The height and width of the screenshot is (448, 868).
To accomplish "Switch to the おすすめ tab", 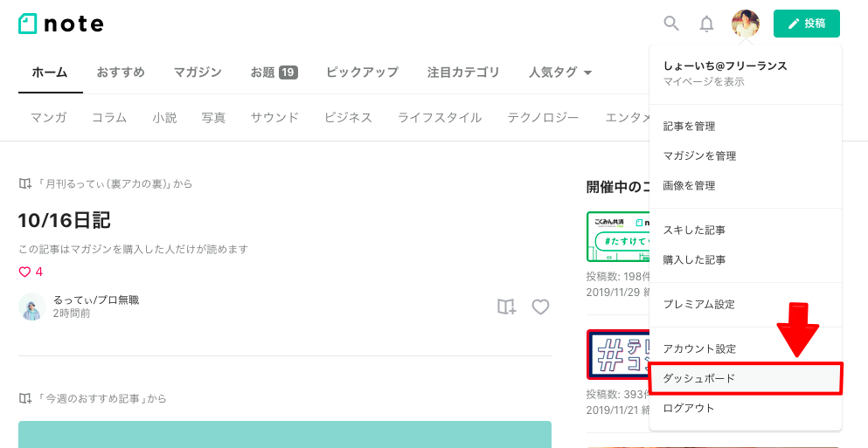I will click(x=121, y=72).
